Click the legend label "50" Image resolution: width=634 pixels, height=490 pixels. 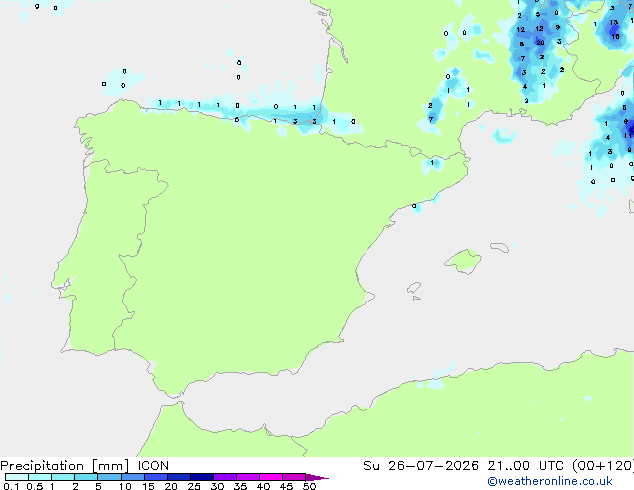tap(309, 486)
